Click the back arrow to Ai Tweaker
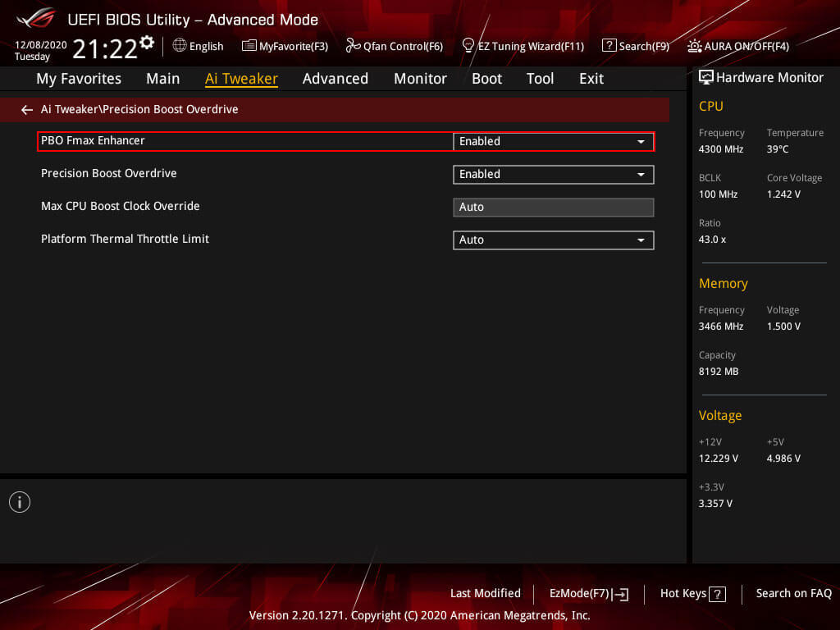The width and height of the screenshot is (840, 630). [x=27, y=110]
